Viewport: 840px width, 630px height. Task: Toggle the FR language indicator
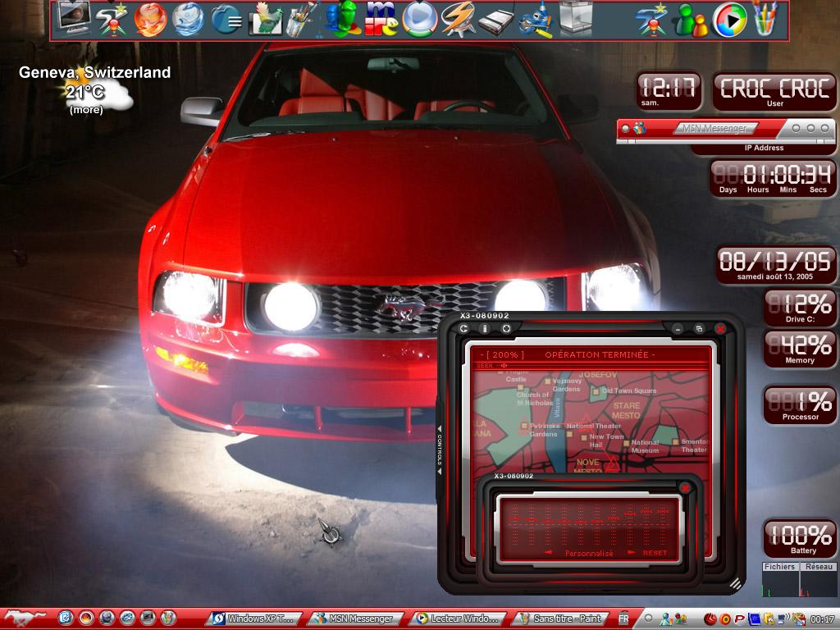point(623,619)
